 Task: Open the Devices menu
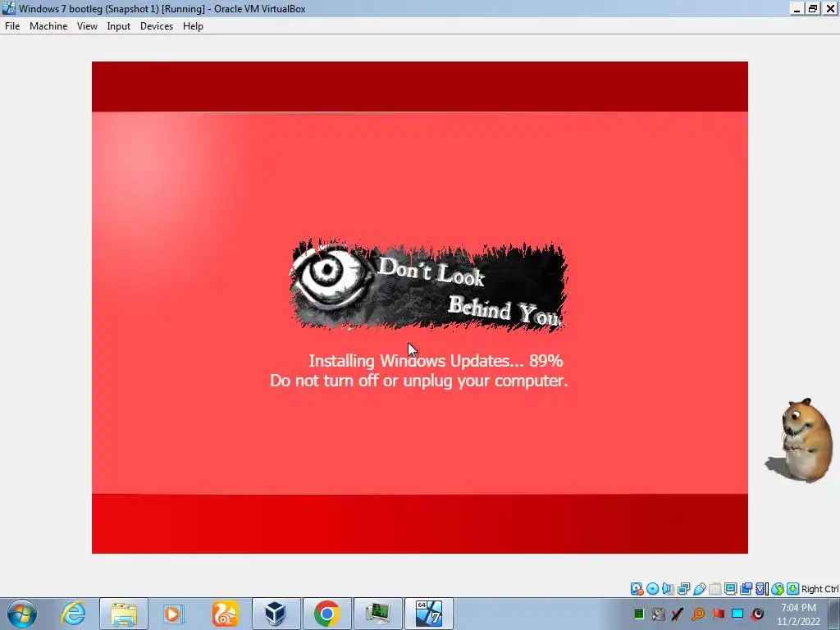(157, 26)
